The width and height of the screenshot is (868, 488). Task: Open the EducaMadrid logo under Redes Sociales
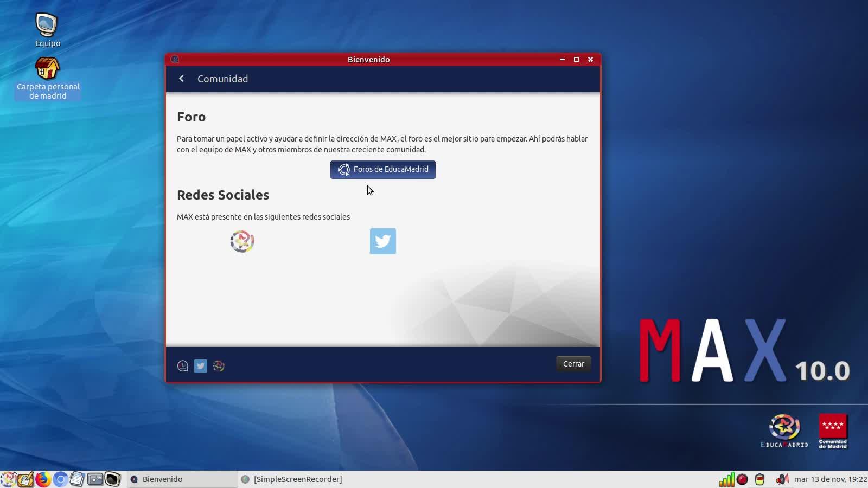click(x=242, y=241)
